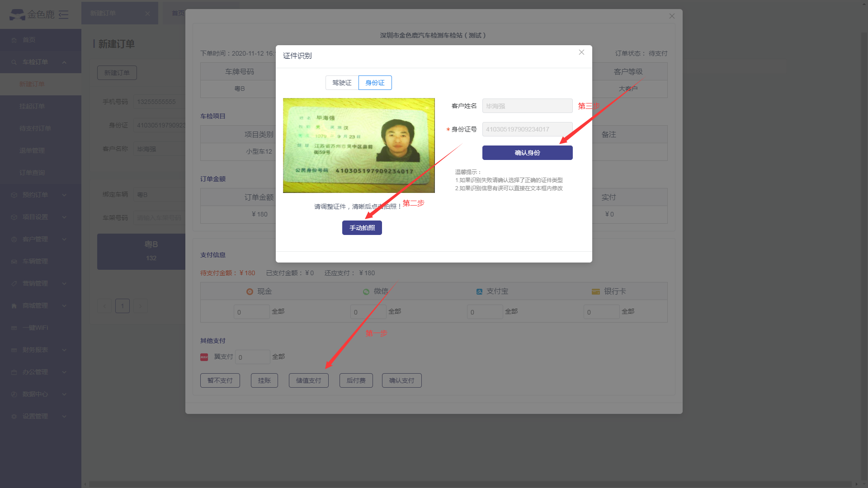Click the 客户姓名 input field
Image resolution: width=868 pixels, height=488 pixels.
click(x=527, y=106)
